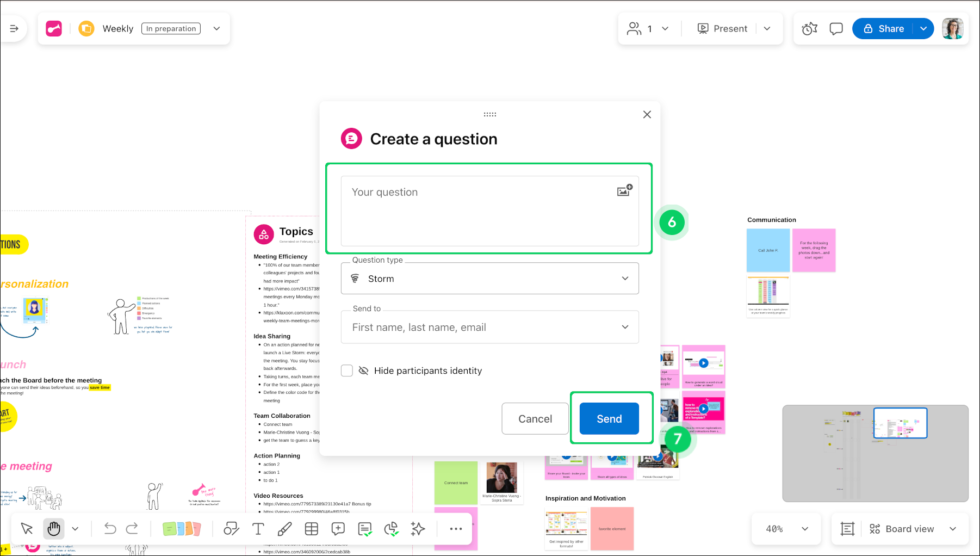Open the Question type Storm dropdown
980x556 pixels.
point(489,279)
